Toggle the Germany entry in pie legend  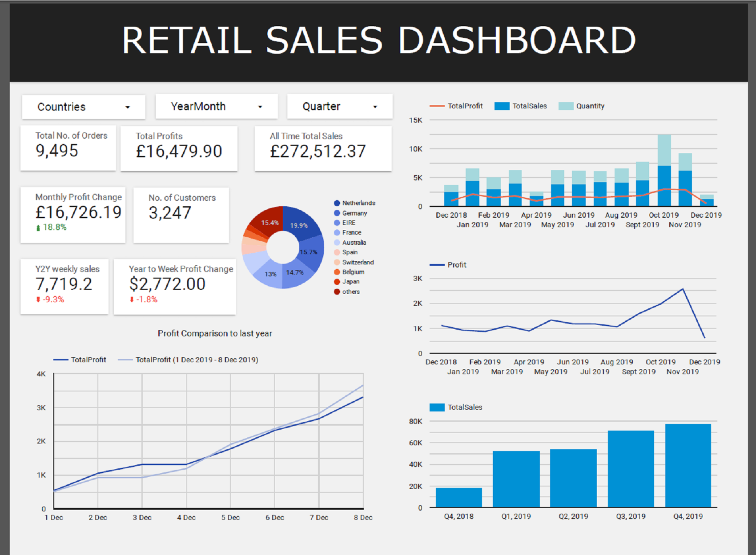tap(337, 212)
